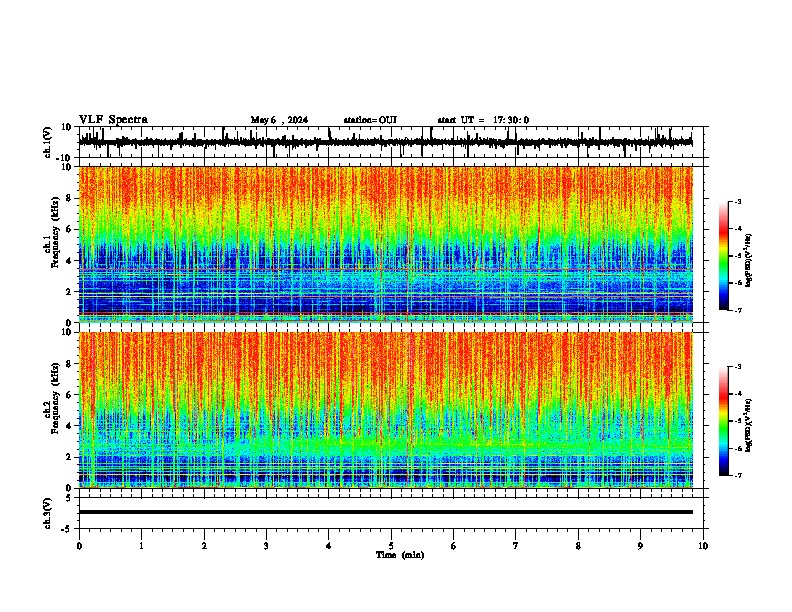Click the ch.1 frequency tick label "2"

coord(71,292)
